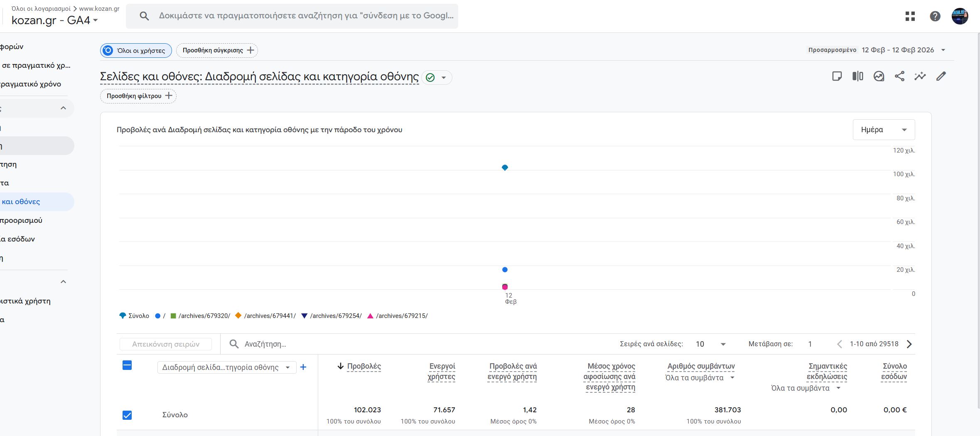Click the pink /archives/679215/ legend marker
This screenshot has height=436, width=980.
point(370,316)
